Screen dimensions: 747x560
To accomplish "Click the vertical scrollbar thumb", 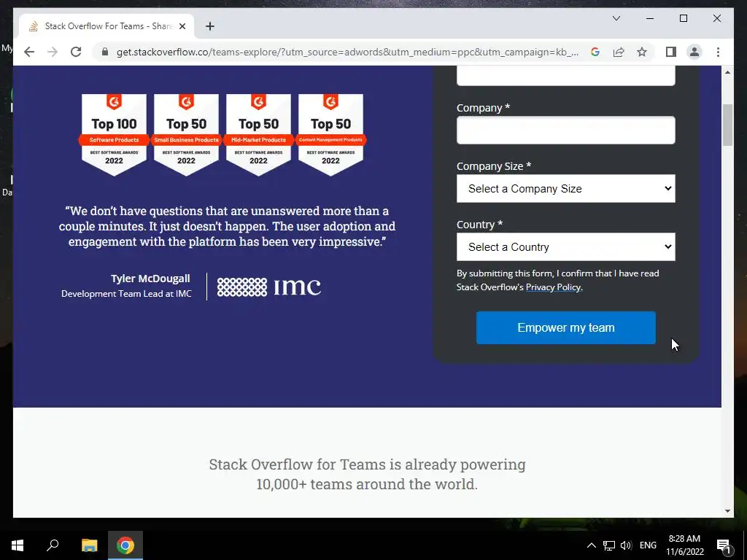I will click(727, 125).
